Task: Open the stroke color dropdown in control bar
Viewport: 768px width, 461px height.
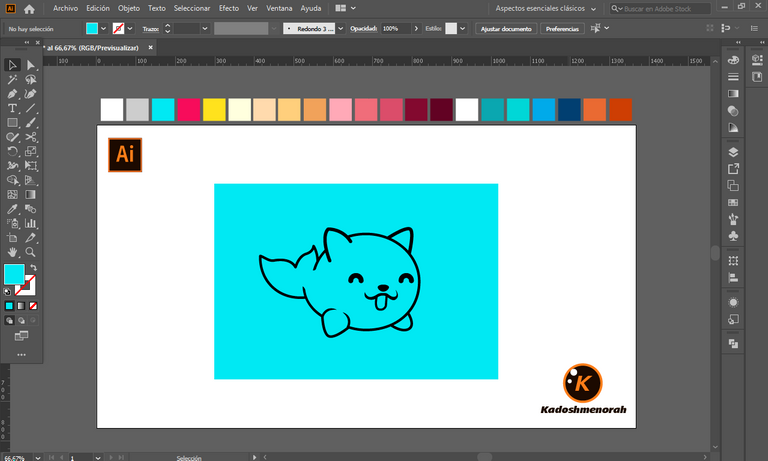Action: point(130,28)
